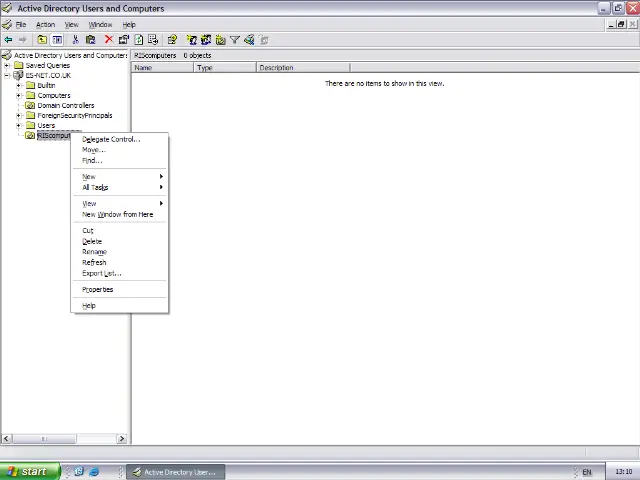Click the Windows Start button
The width and height of the screenshot is (640, 480).
(x=27, y=471)
